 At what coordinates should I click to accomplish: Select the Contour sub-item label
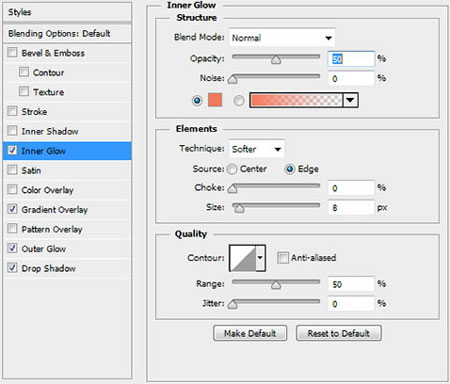(49, 73)
